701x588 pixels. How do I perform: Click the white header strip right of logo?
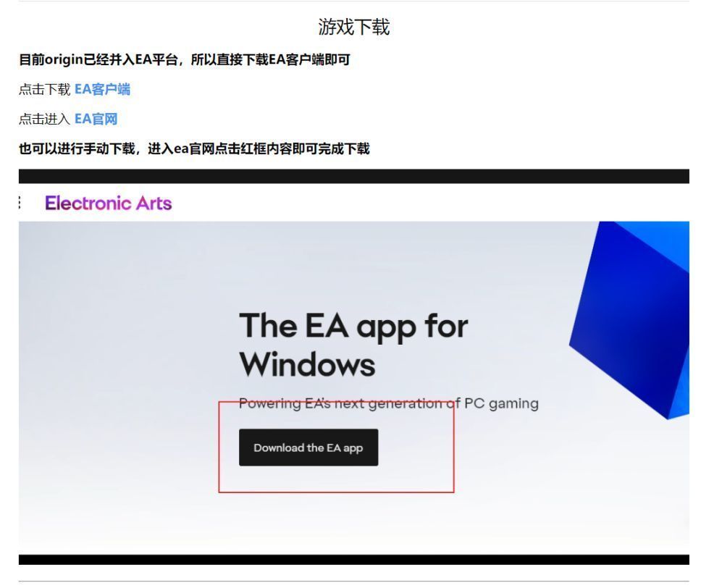tap(429, 203)
